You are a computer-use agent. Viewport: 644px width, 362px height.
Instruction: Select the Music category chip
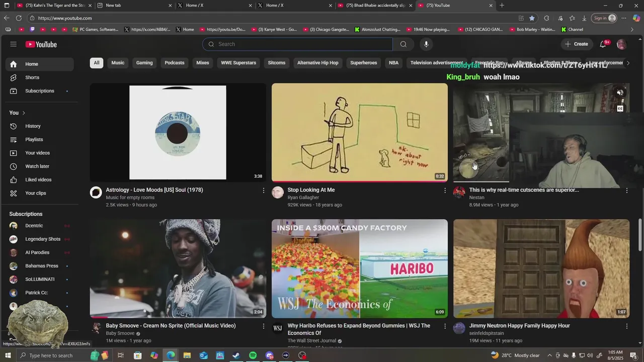[118, 63]
